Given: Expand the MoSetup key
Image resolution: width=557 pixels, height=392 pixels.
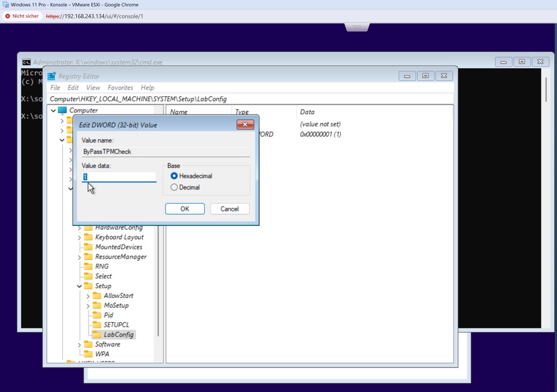Looking at the screenshot, I should click(x=88, y=306).
